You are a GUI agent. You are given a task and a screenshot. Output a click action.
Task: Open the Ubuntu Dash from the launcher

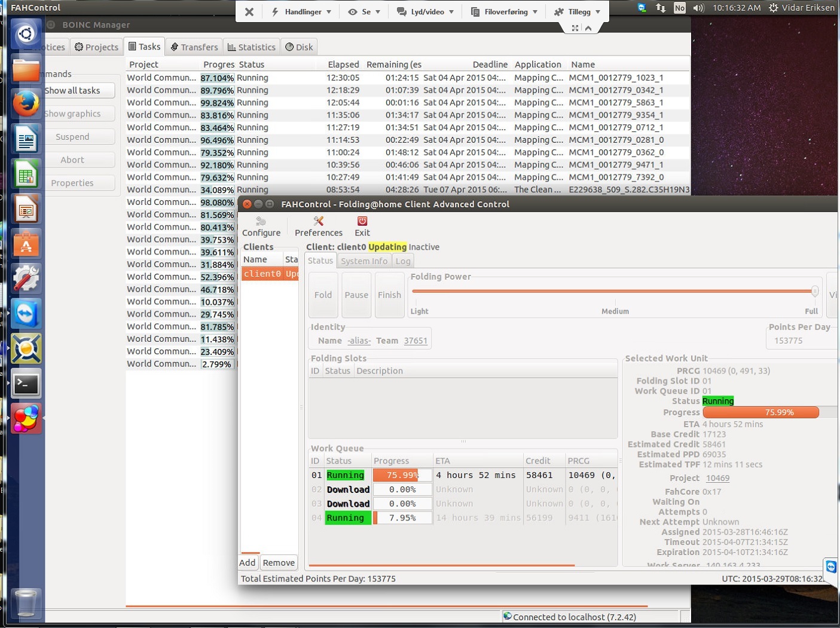[26, 33]
